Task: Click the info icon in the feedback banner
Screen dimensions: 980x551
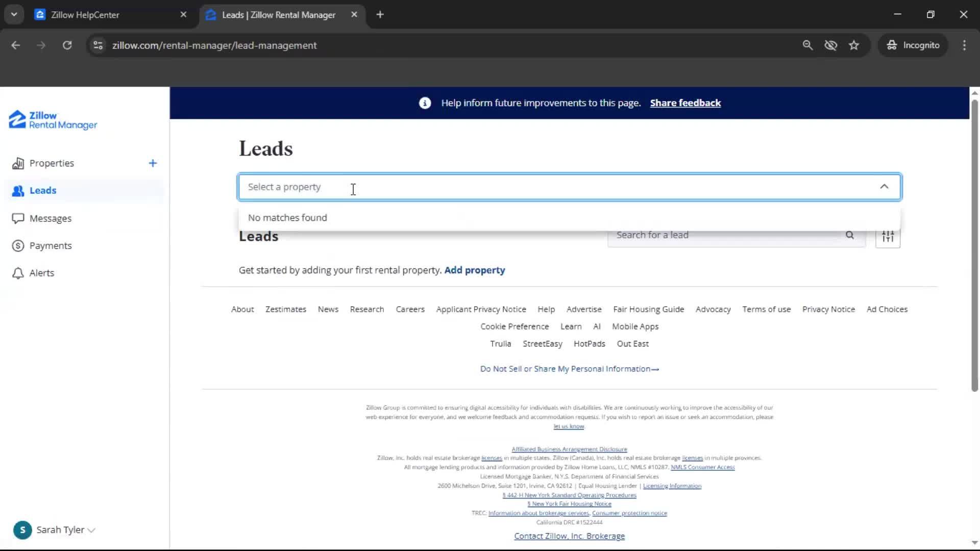Action: click(x=425, y=103)
